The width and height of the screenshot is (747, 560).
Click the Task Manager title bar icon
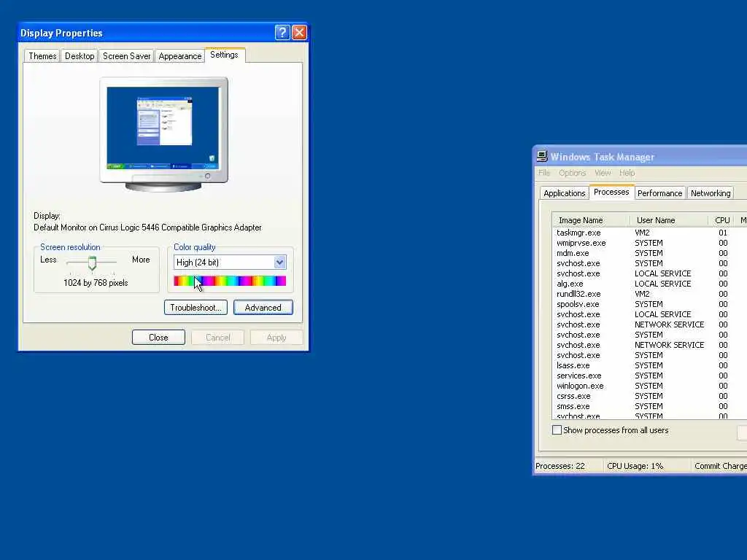click(x=542, y=156)
